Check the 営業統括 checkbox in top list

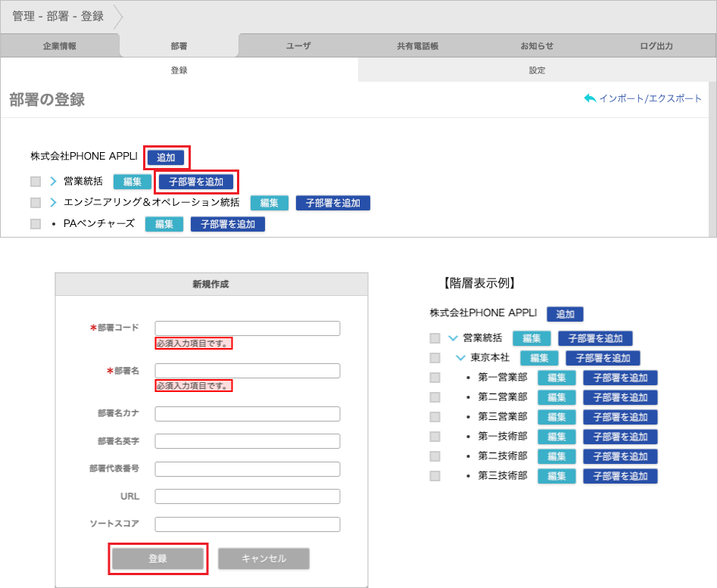coord(36,182)
